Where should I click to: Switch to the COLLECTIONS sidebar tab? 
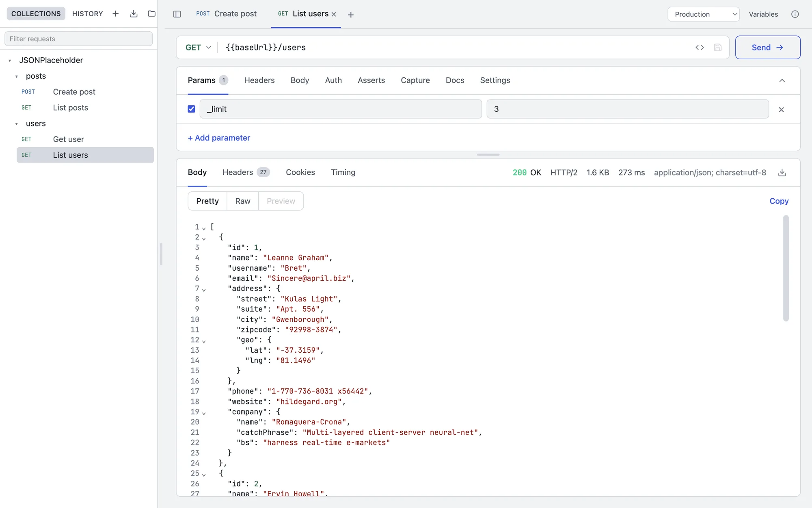click(x=36, y=14)
